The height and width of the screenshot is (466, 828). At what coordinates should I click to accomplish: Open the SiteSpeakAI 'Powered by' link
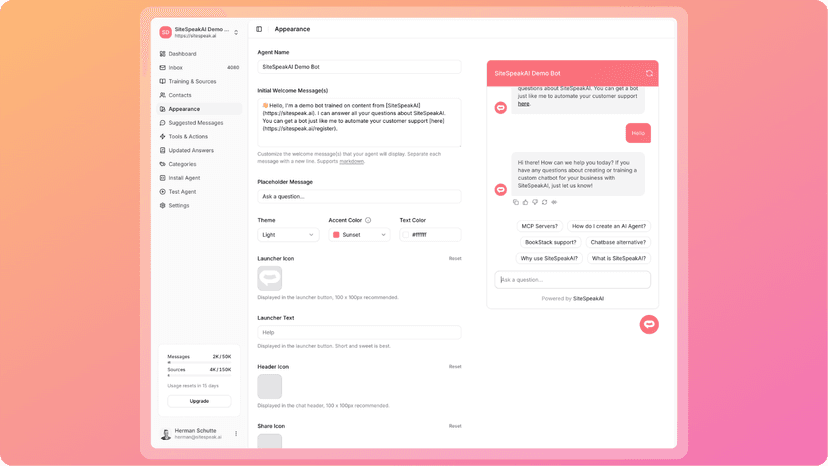[588, 299]
